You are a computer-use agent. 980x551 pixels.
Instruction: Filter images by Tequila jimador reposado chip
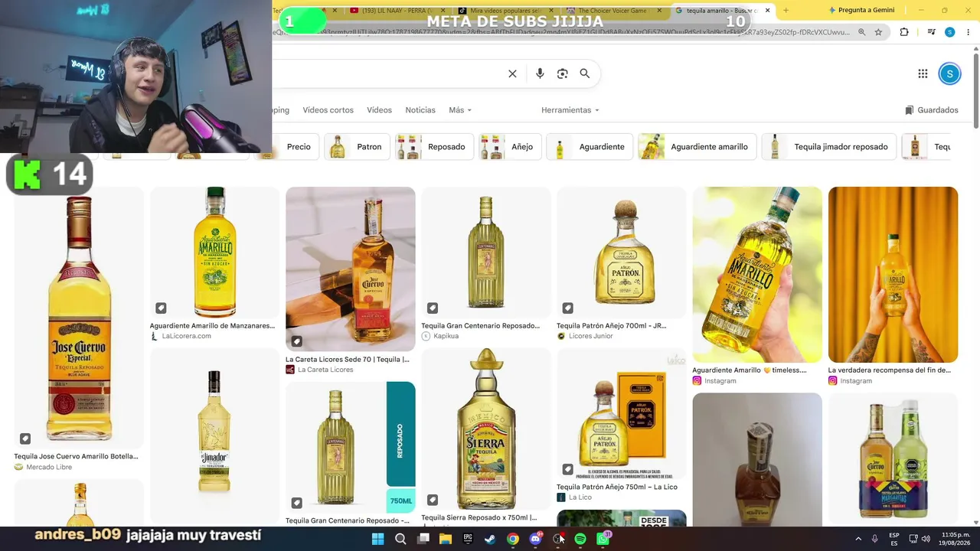(829, 147)
